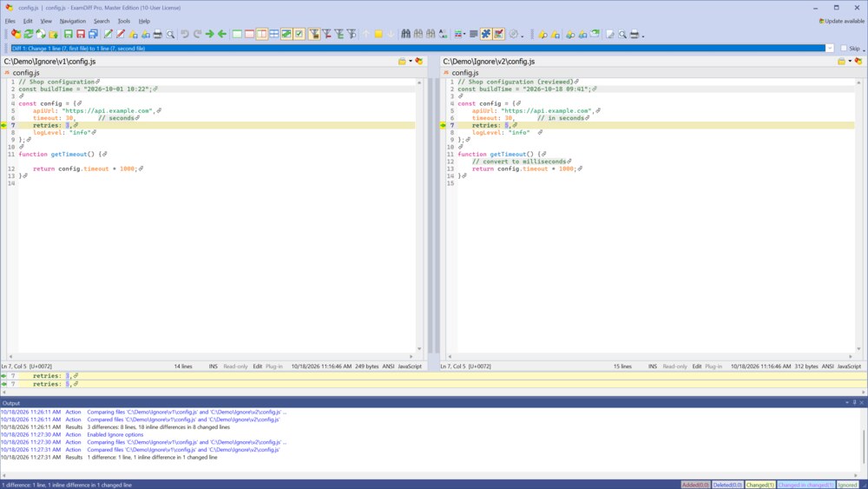Click the Save both files icon
Viewport: 868px width, 489px height.
[x=93, y=35]
